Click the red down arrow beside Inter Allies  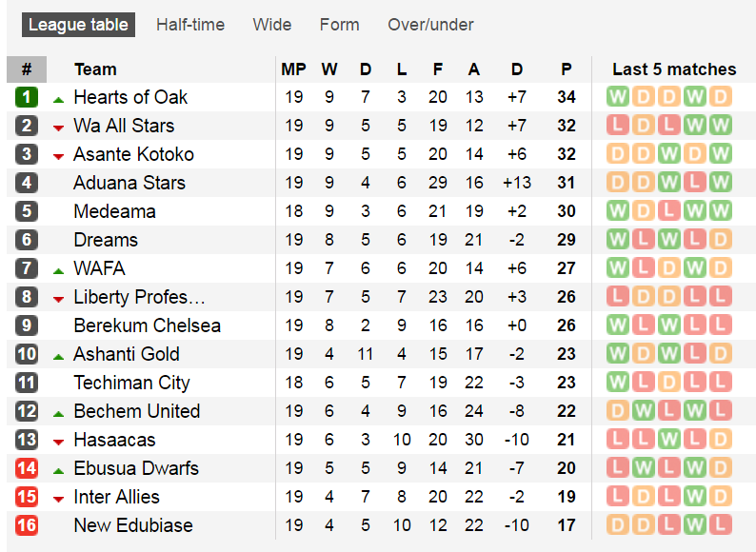pos(58,498)
